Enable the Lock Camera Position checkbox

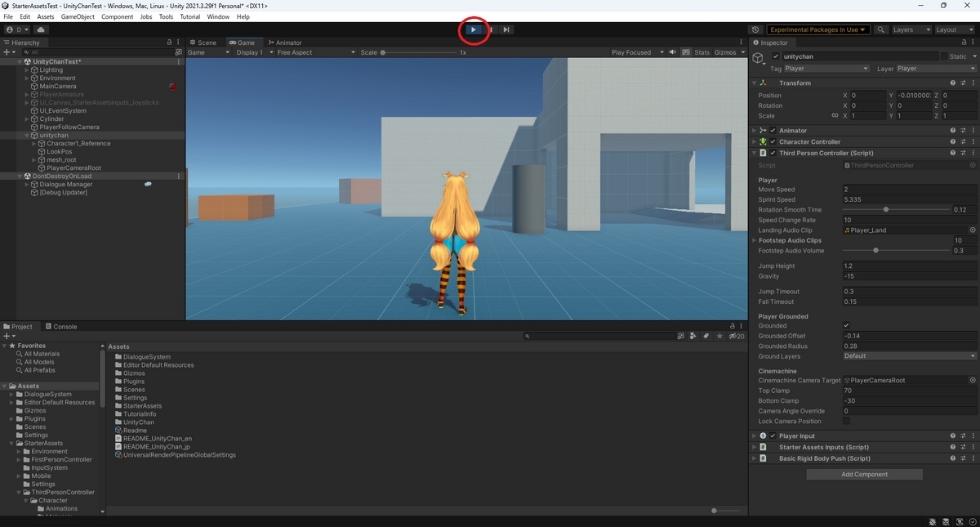pyautogui.click(x=846, y=421)
